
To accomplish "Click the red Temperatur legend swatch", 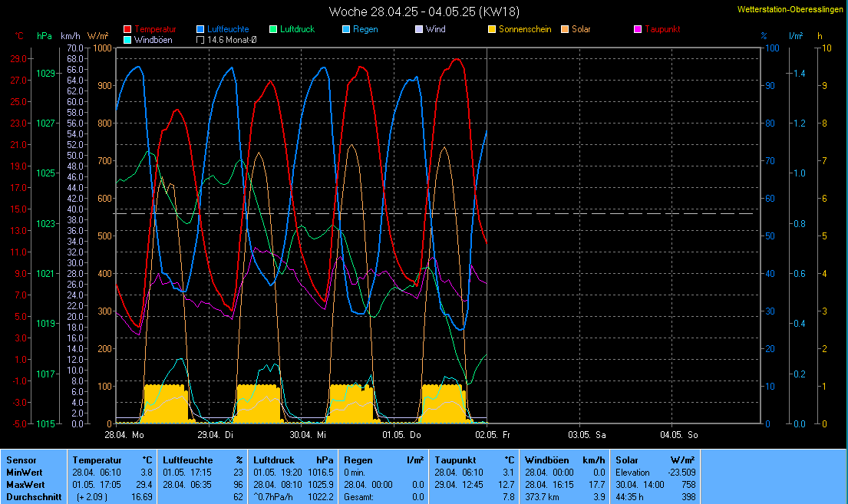I will [127, 29].
